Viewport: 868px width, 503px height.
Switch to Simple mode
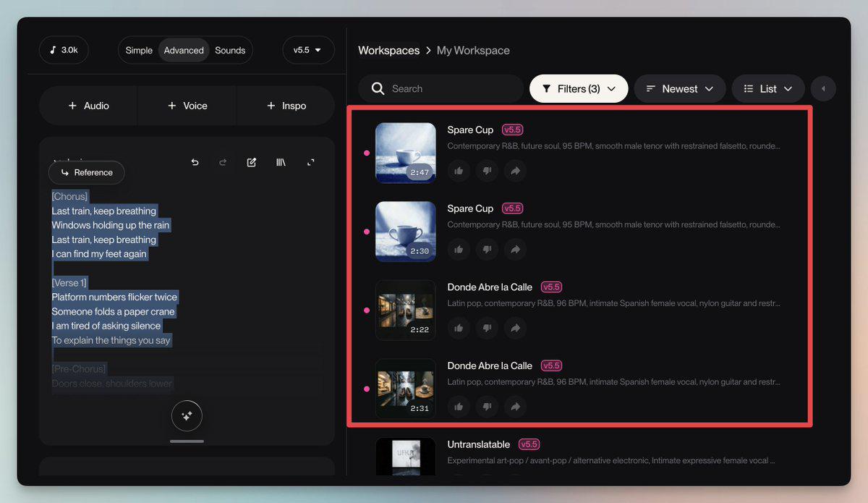point(139,50)
